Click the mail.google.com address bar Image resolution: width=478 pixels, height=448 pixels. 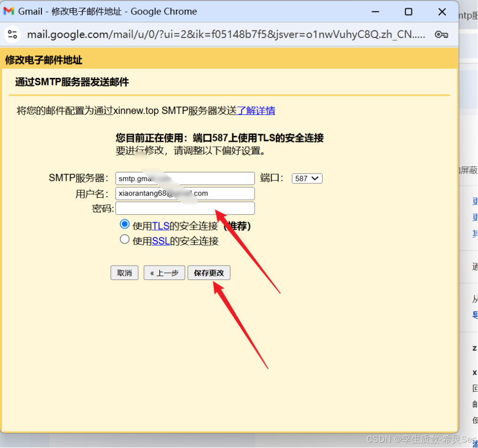tap(222, 34)
